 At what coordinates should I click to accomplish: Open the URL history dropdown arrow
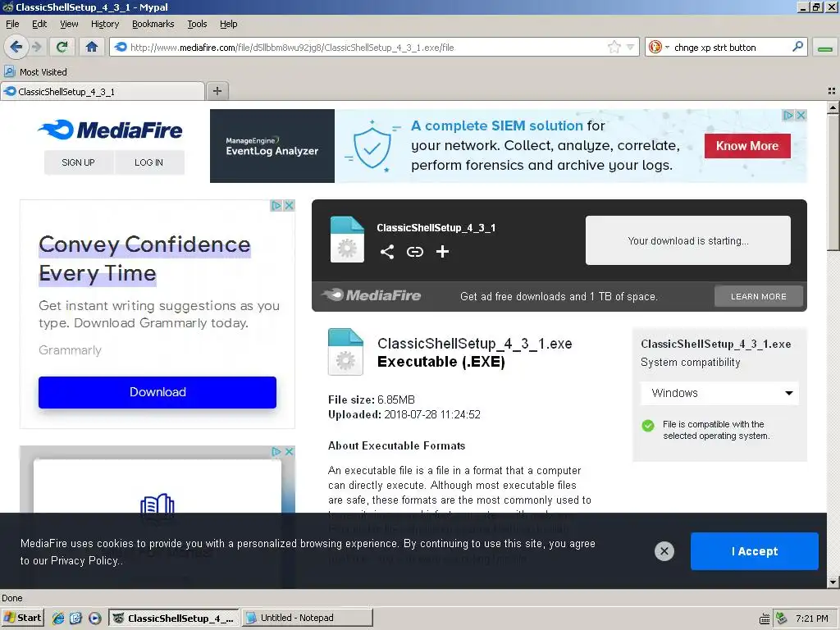(x=631, y=47)
